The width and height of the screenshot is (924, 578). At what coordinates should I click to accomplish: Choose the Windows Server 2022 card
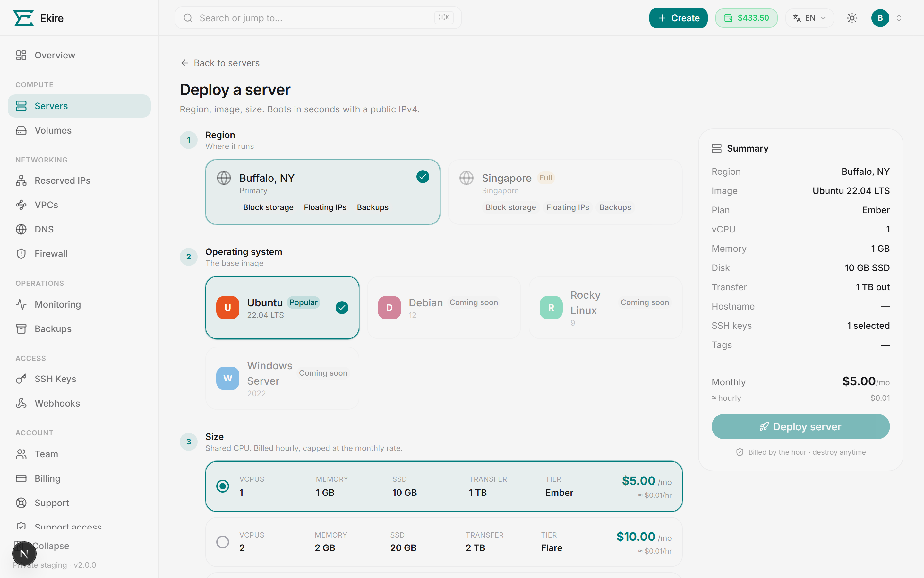pyautogui.click(x=282, y=379)
